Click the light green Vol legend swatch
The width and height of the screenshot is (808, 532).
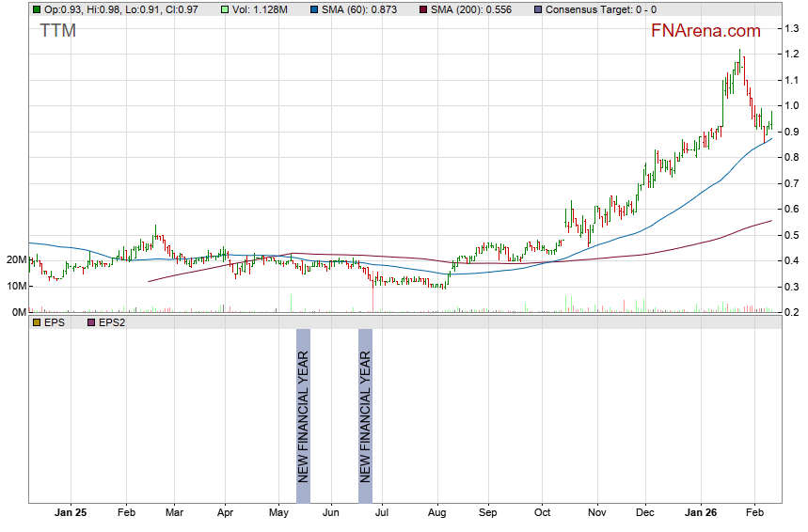click(x=225, y=9)
